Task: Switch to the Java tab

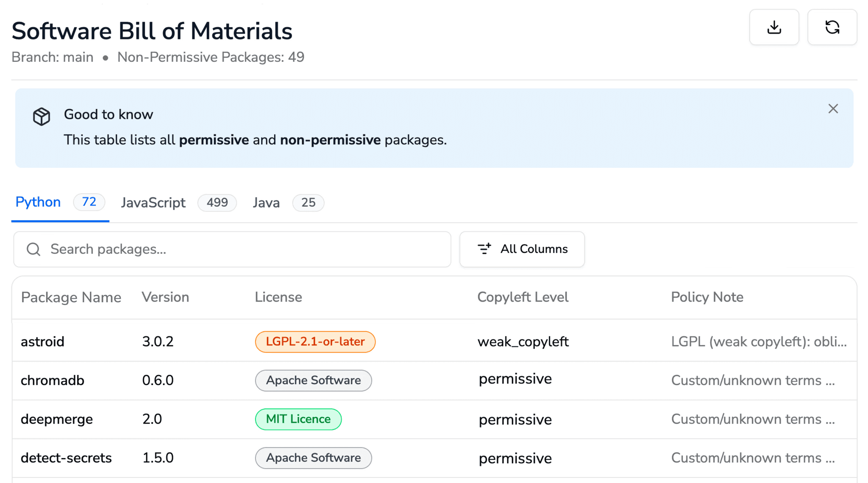Action: pyautogui.click(x=266, y=203)
